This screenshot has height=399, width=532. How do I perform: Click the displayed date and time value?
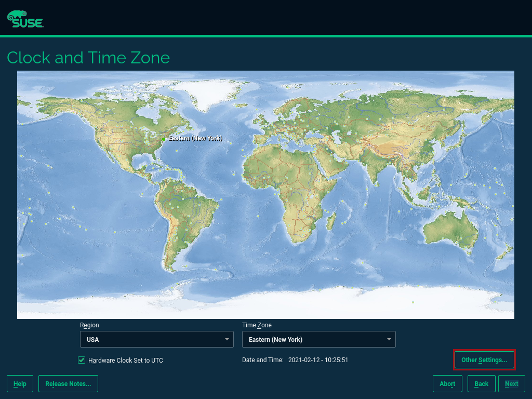tap(318, 360)
